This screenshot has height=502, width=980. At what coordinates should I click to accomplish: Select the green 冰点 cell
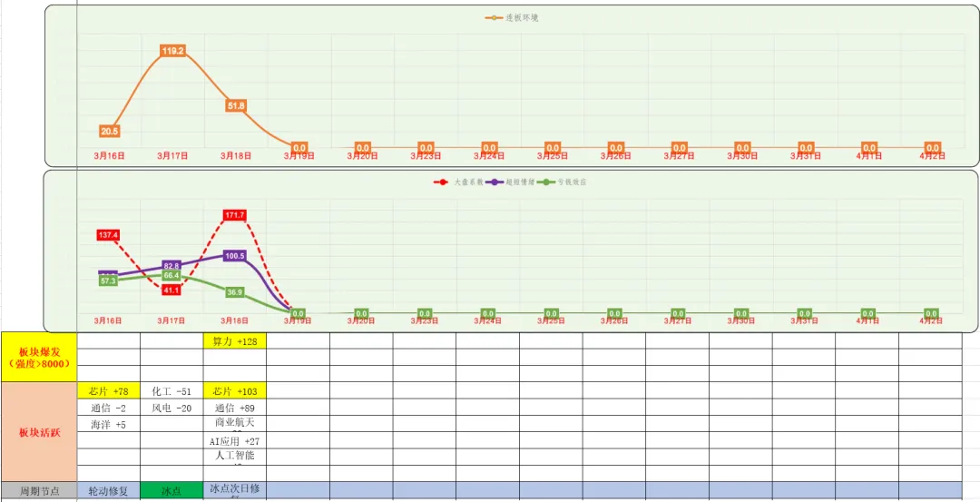tap(171, 491)
